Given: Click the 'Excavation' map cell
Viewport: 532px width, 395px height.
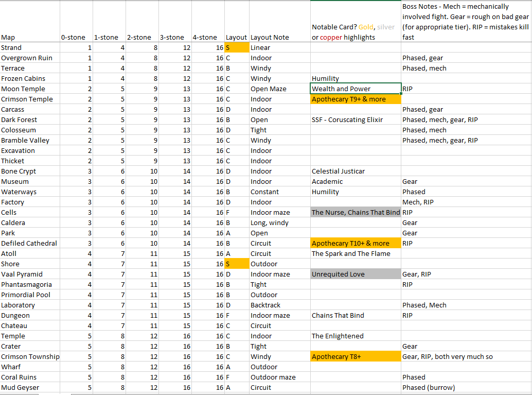Looking at the screenshot, I should click(x=30, y=150).
